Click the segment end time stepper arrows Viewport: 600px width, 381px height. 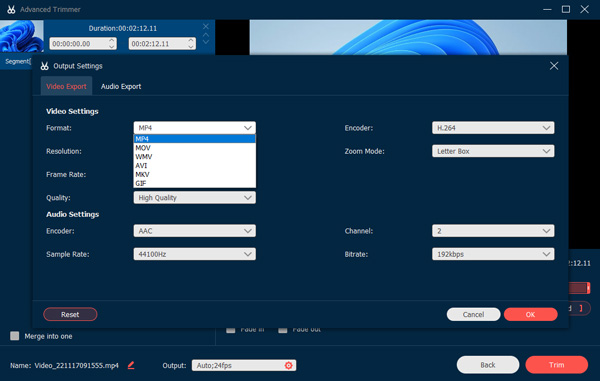[191, 43]
